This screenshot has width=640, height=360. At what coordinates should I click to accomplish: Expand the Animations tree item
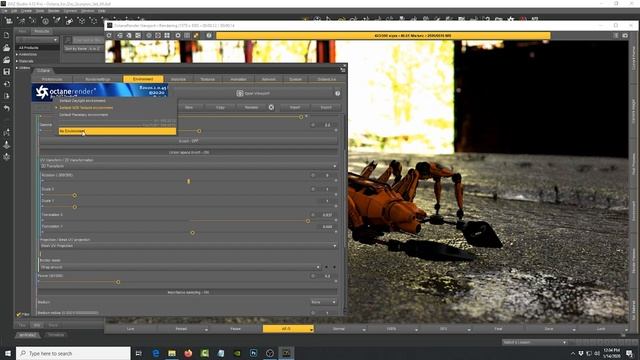(x=17, y=54)
